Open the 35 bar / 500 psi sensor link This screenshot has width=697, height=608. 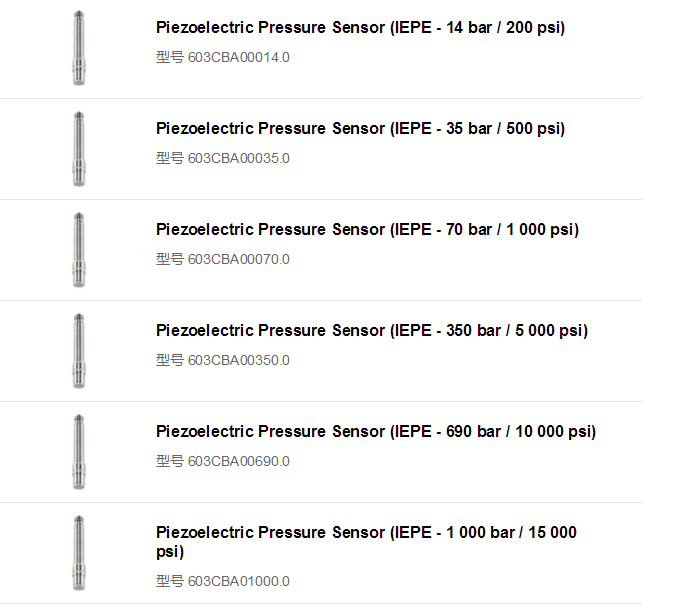361,128
